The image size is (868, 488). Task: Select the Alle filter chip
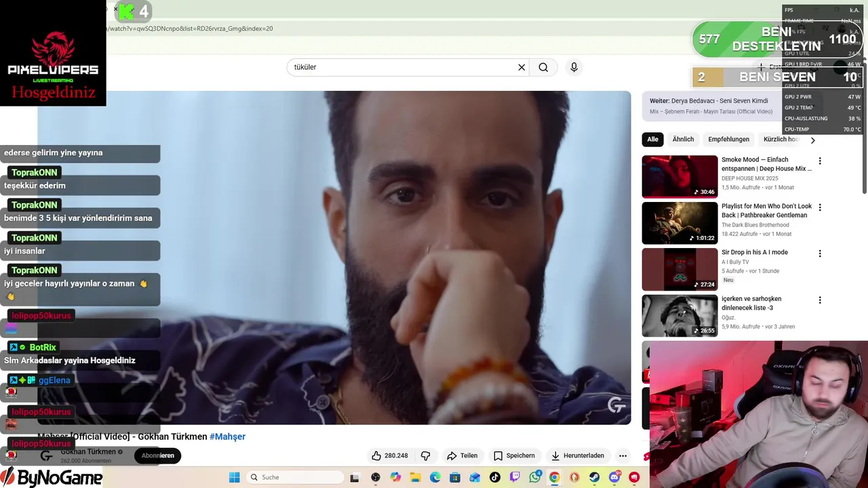pos(652,139)
